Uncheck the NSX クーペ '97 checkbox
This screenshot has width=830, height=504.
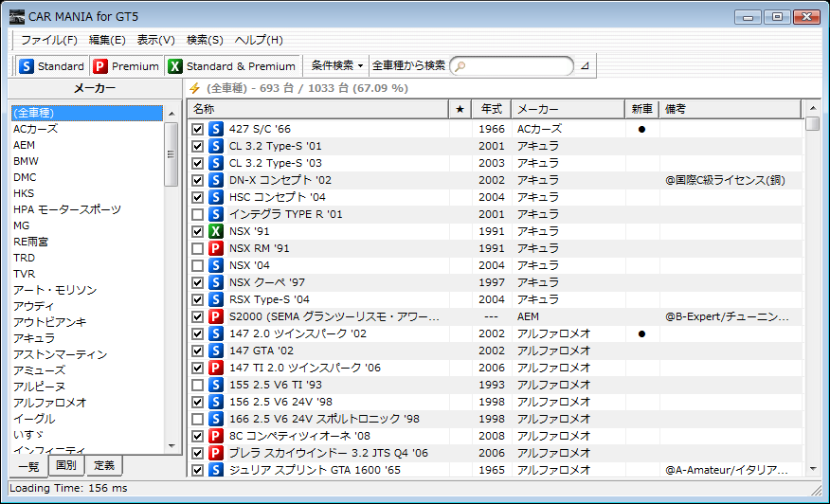coord(197,282)
